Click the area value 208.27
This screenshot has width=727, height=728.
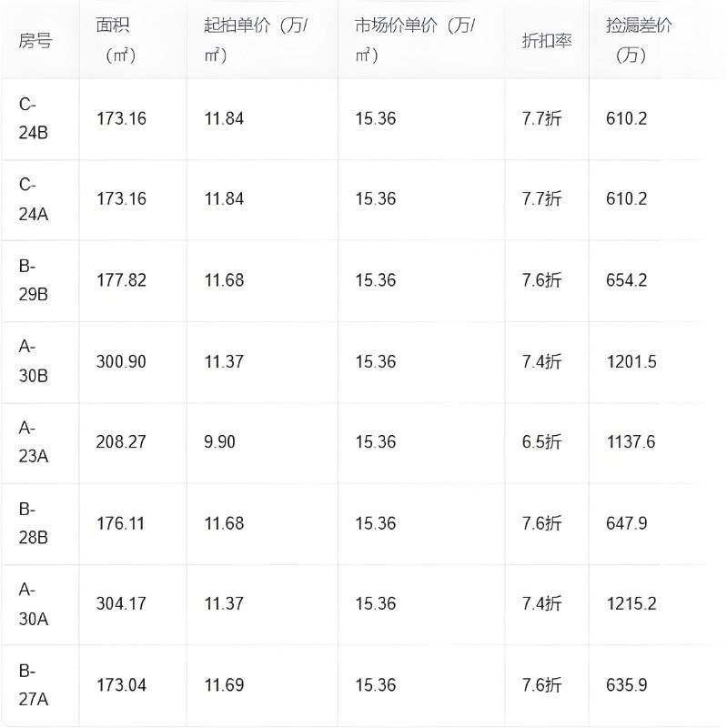point(121,442)
